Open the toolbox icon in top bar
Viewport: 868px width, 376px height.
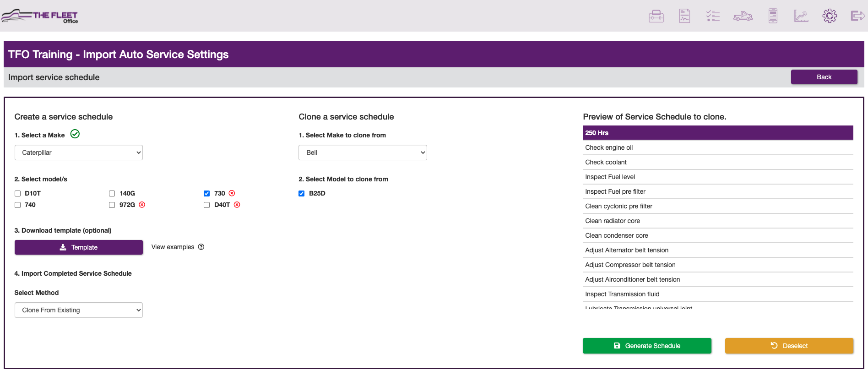(656, 16)
